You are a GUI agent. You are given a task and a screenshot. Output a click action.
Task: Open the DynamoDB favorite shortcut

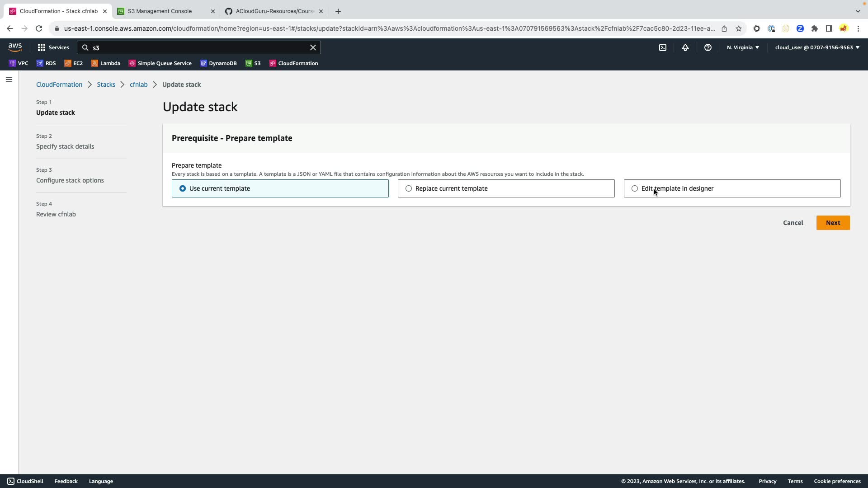[x=218, y=63]
